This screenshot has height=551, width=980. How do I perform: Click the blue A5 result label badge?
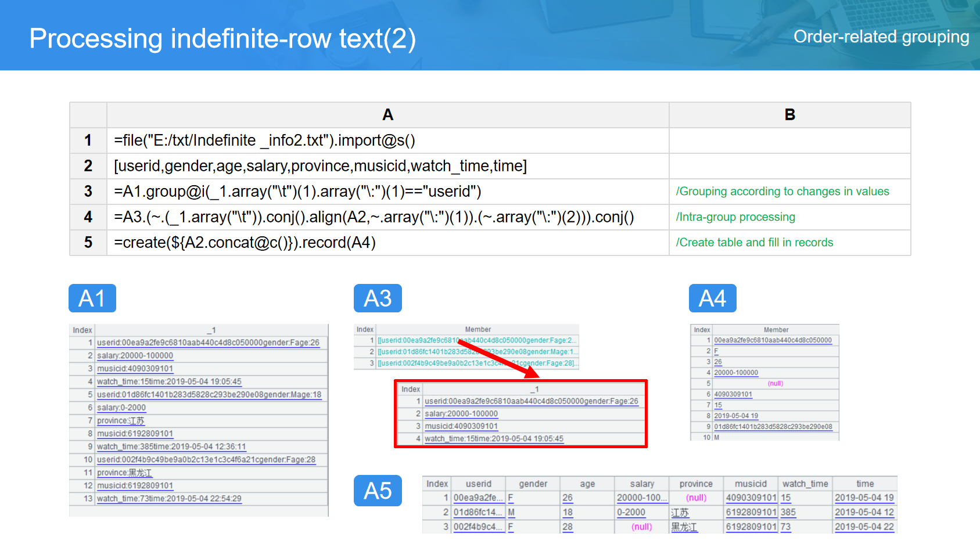tap(378, 491)
